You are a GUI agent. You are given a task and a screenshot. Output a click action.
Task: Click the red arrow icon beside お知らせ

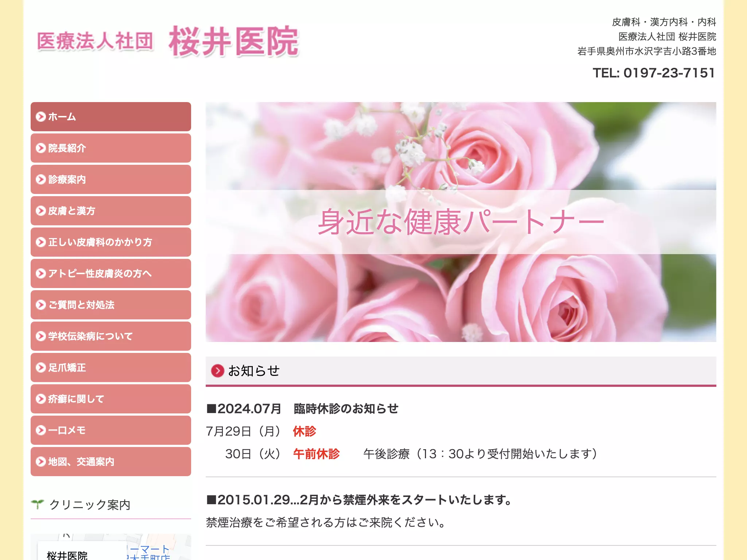click(217, 371)
